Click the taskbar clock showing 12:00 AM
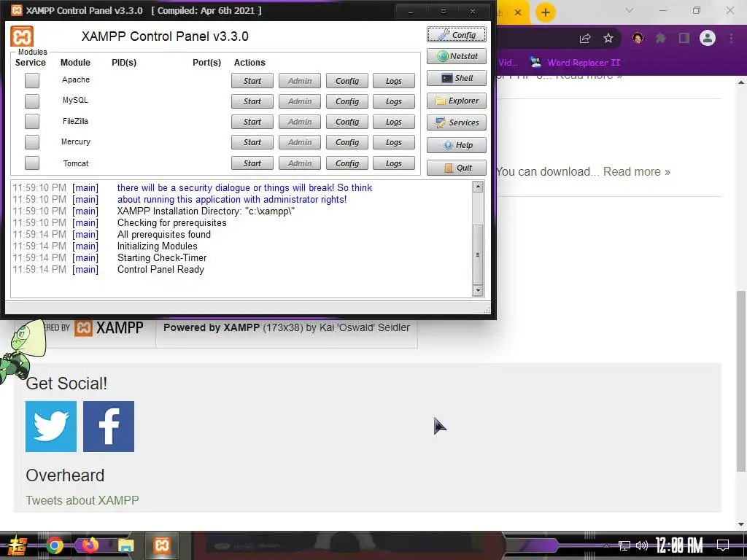Image resolution: width=747 pixels, height=560 pixels. [x=679, y=545]
